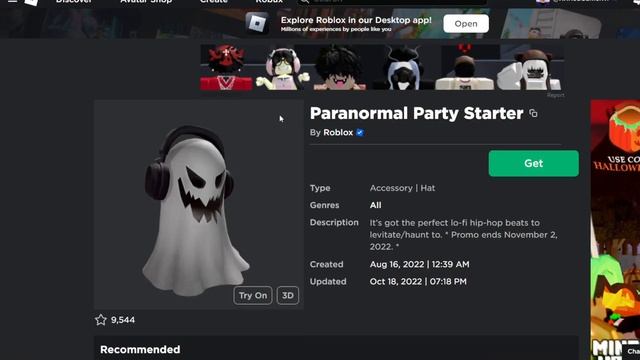Click 'Oct 18, 2022 | 07:18 PM' updated date
Viewport: 640px width, 360px height.
click(418, 282)
